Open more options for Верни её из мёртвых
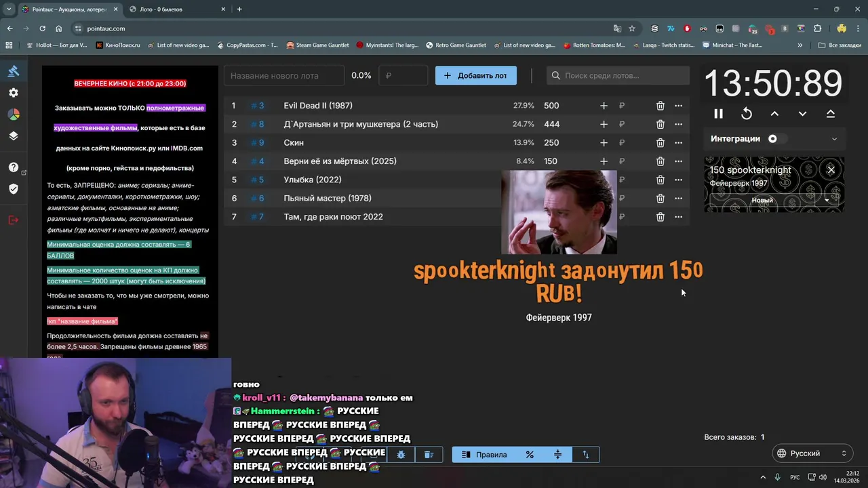 [x=678, y=161]
